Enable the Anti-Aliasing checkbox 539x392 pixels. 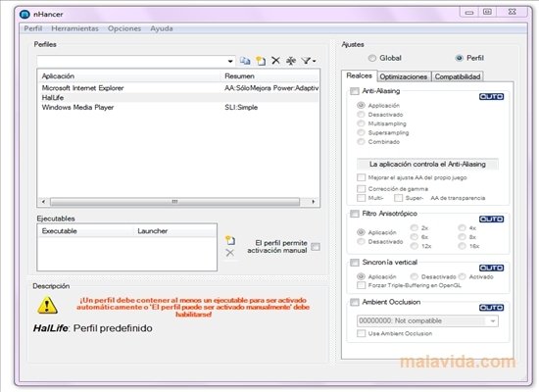pos(354,91)
